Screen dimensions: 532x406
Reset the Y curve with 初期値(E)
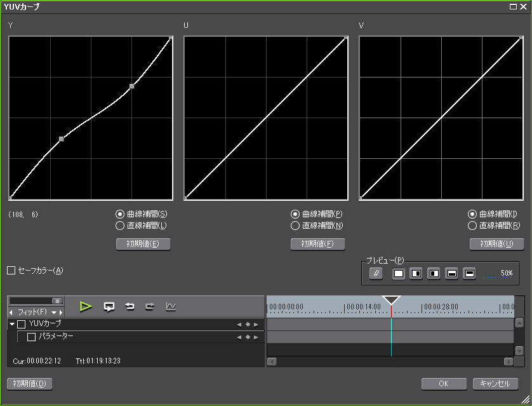coord(143,244)
